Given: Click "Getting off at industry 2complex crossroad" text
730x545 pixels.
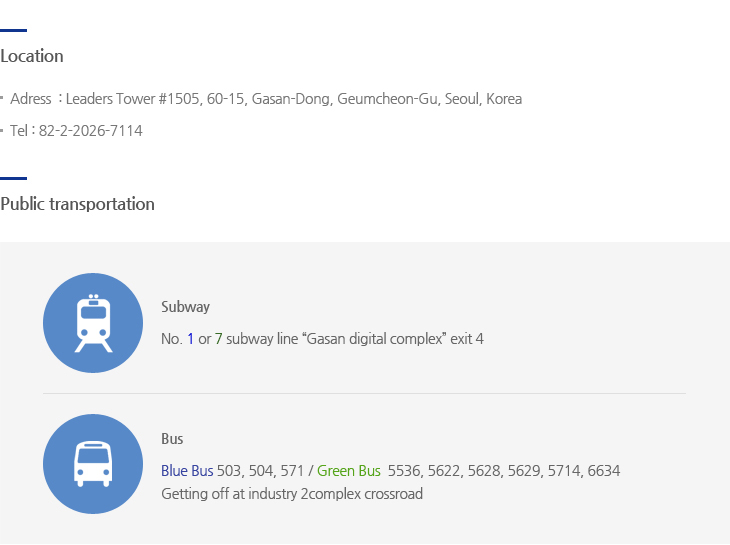Looking at the screenshot, I should [x=292, y=494].
